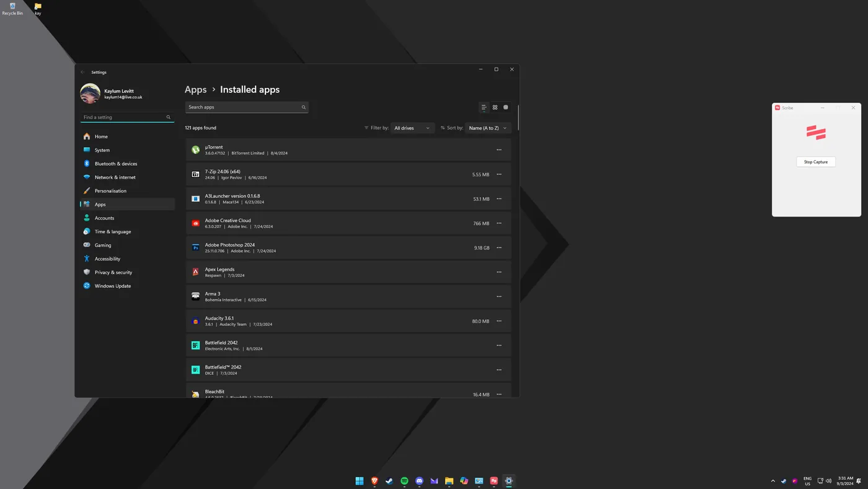Click the kaylum14@live.co.uk account email
The height and width of the screenshot is (489, 868).
pos(123,97)
